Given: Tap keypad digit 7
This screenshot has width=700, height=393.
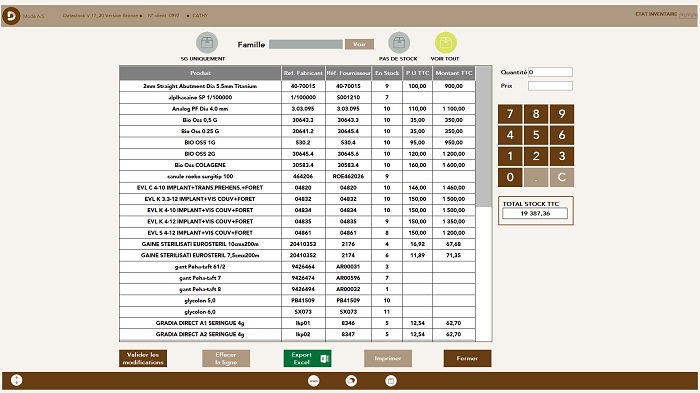Looking at the screenshot, I should click(x=510, y=114).
